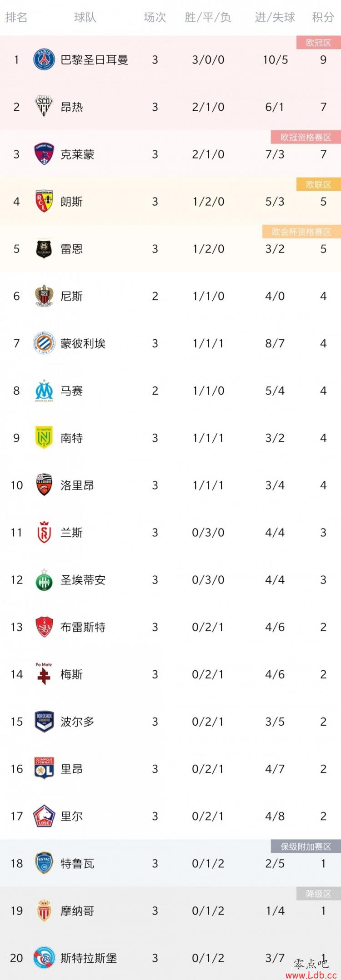Image resolution: width=341 pixels, height=980 pixels.
Task: Select the RC Lens shield logo
Action: [44, 201]
